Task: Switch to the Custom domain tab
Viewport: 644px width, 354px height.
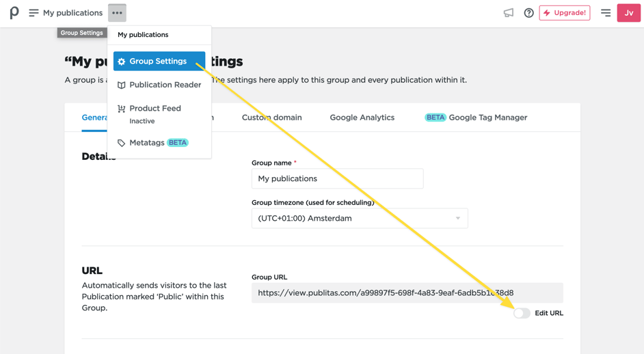Action: (x=271, y=118)
